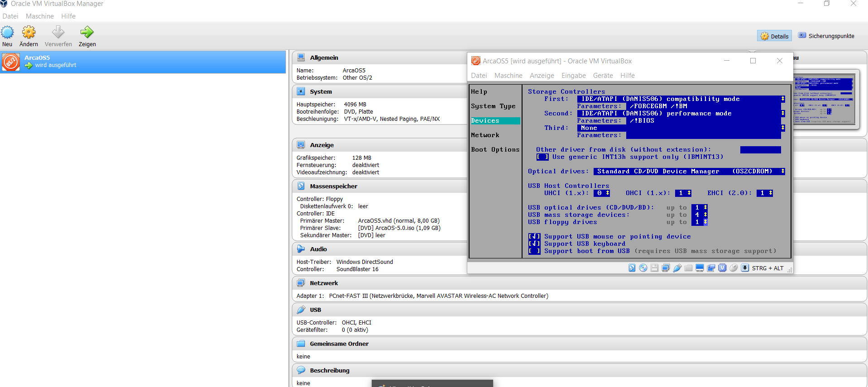Click Second controller Parameters input field
The height and width of the screenshot is (387, 868).
coord(704,121)
